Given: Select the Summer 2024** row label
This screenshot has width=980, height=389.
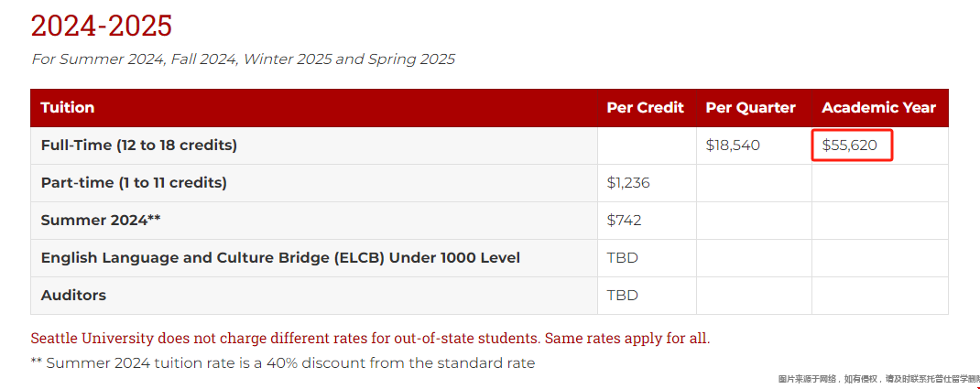Looking at the screenshot, I should 97,221.
